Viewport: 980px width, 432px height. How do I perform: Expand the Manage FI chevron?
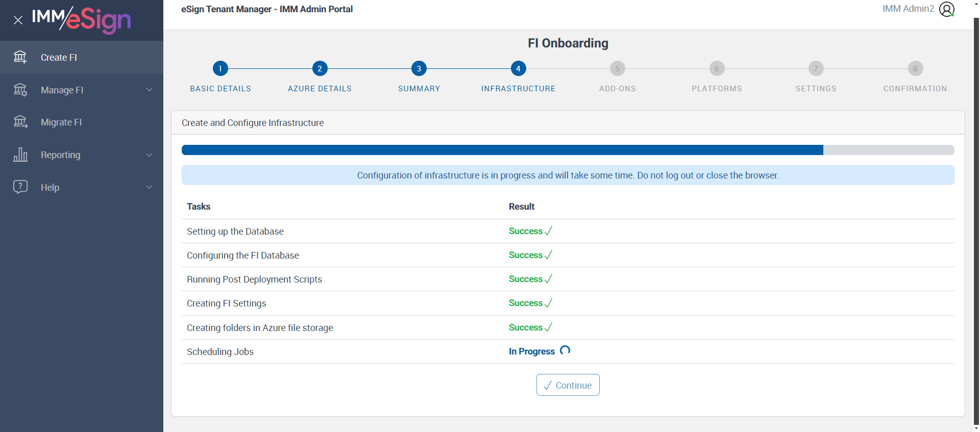coord(149,90)
